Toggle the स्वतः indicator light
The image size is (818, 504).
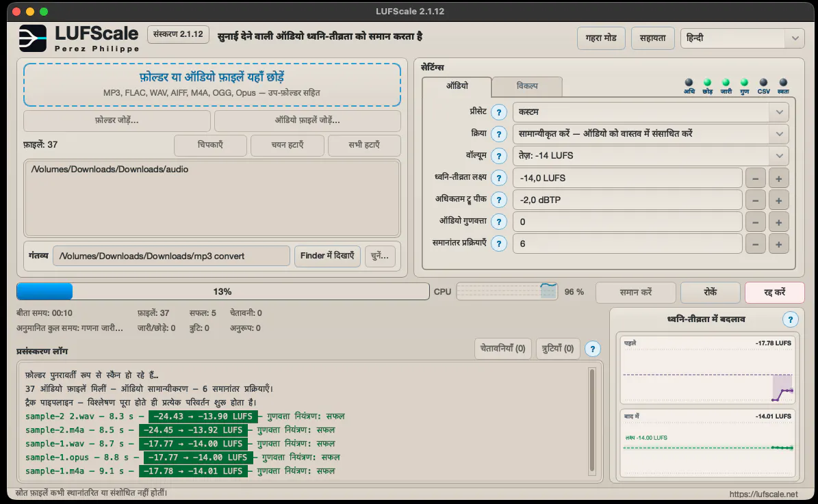pos(783,82)
